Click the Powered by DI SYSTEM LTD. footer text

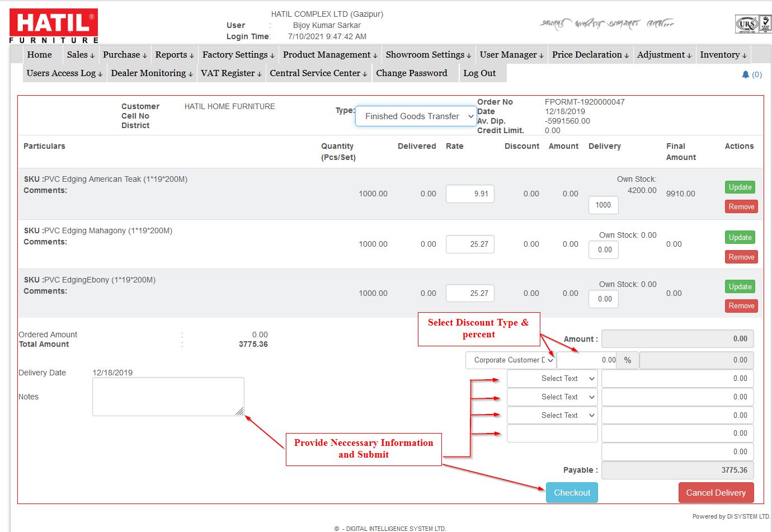(x=731, y=517)
